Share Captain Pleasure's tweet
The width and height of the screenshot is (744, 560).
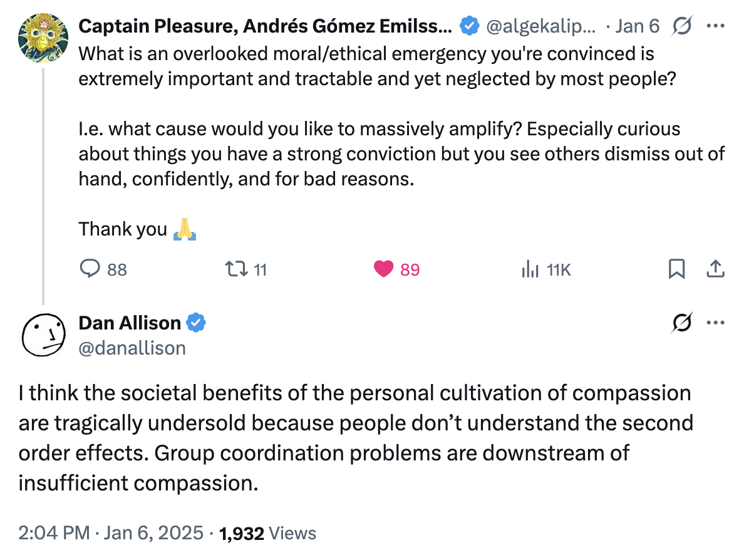(x=715, y=269)
